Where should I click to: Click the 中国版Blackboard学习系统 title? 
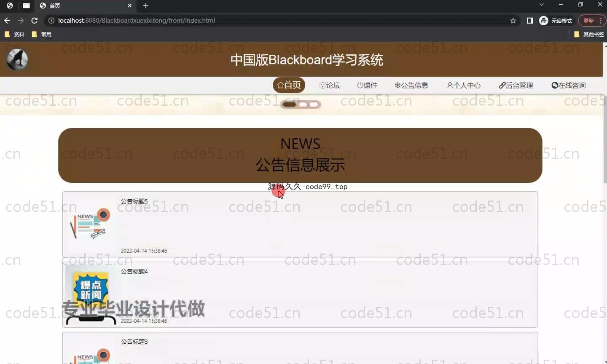[x=306, y=60]
